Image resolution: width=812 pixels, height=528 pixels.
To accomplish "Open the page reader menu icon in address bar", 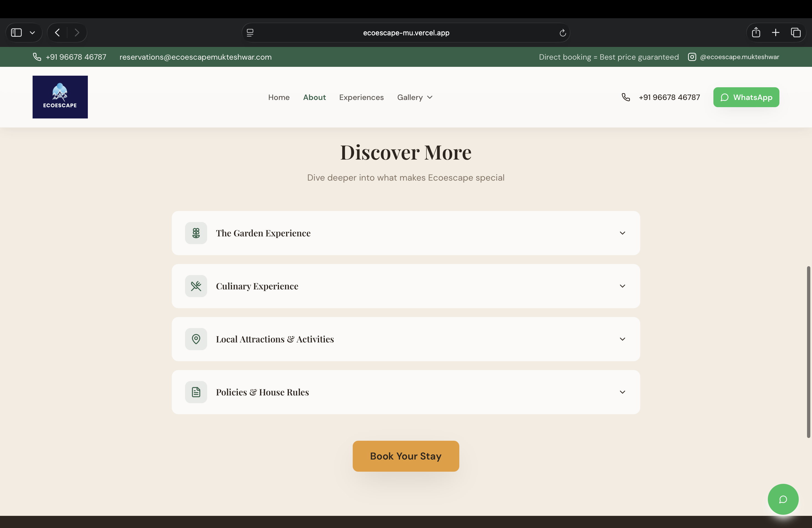I will coord(250,33).
